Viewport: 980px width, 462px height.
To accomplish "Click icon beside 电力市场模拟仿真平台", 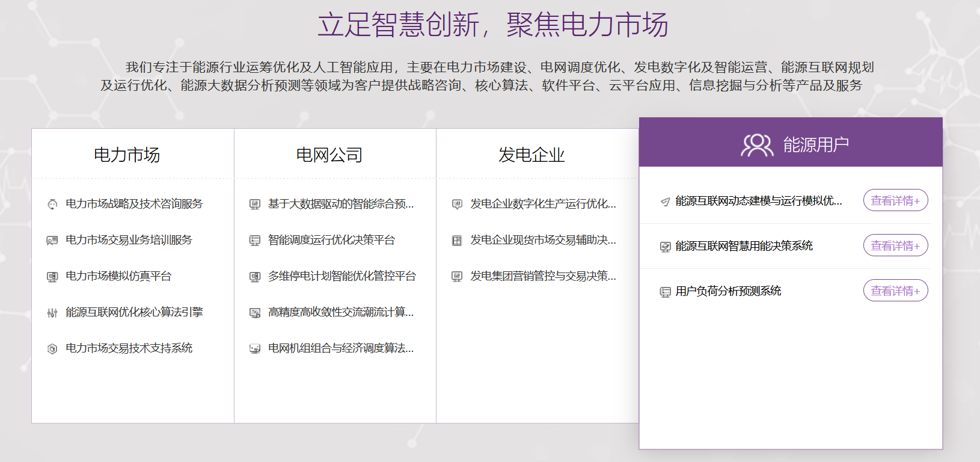I will pyautogui.click(x=52, y=277).
